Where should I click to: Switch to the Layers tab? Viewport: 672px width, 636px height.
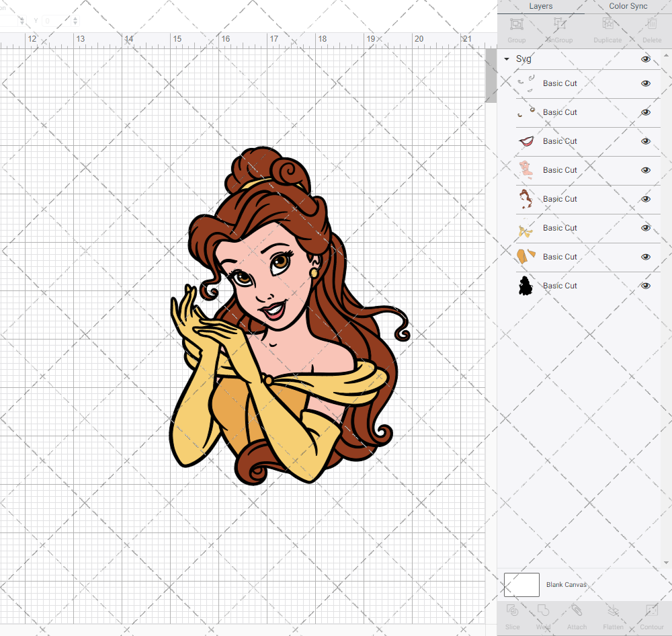[540, 6]
